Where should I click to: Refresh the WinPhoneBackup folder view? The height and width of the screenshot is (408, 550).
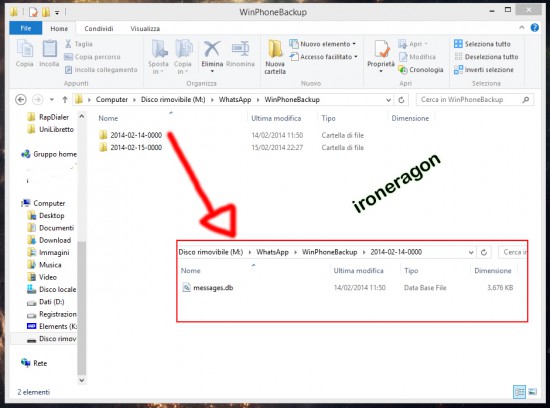click(x=401, y=100)
